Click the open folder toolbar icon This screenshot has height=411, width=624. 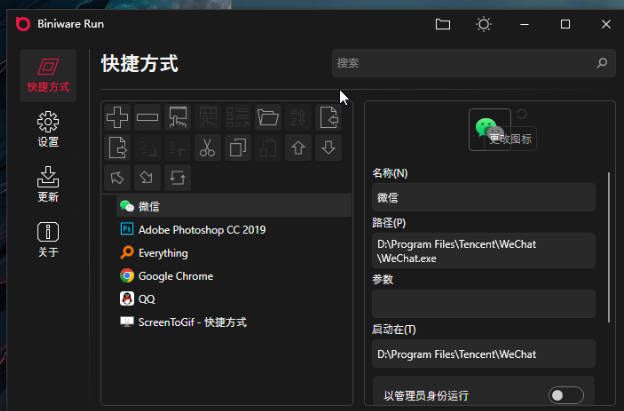268,117
